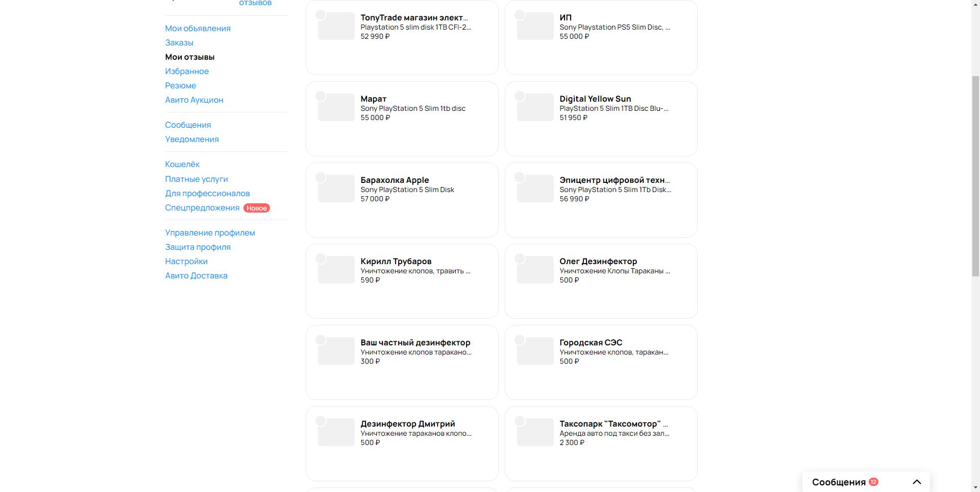
Task: Click Олег Дезинфектор listing thumbnail
Action: [535, 270]
